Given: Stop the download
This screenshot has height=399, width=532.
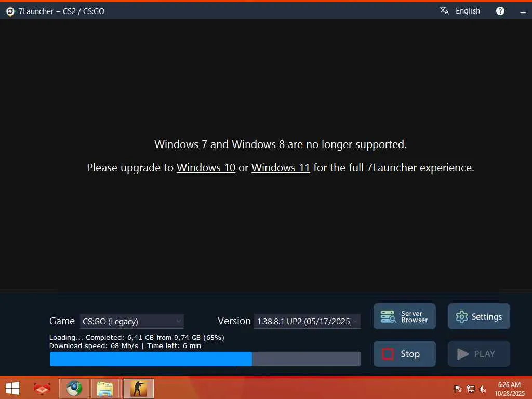Looking at the screenshot, I should pyautogui.click(x=404, y=354).
